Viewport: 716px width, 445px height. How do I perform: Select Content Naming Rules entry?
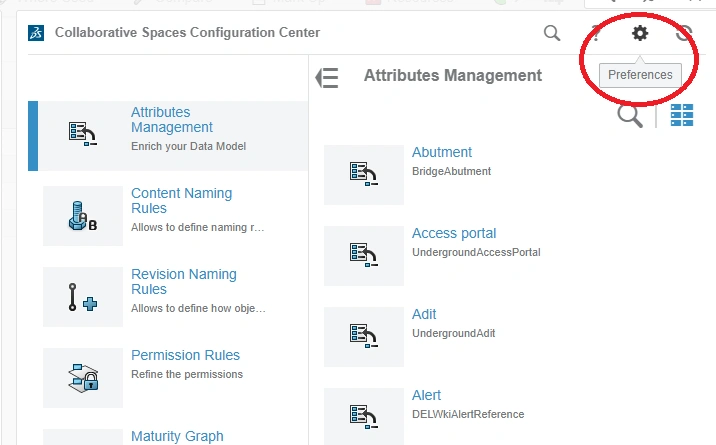tap(181, 201)
